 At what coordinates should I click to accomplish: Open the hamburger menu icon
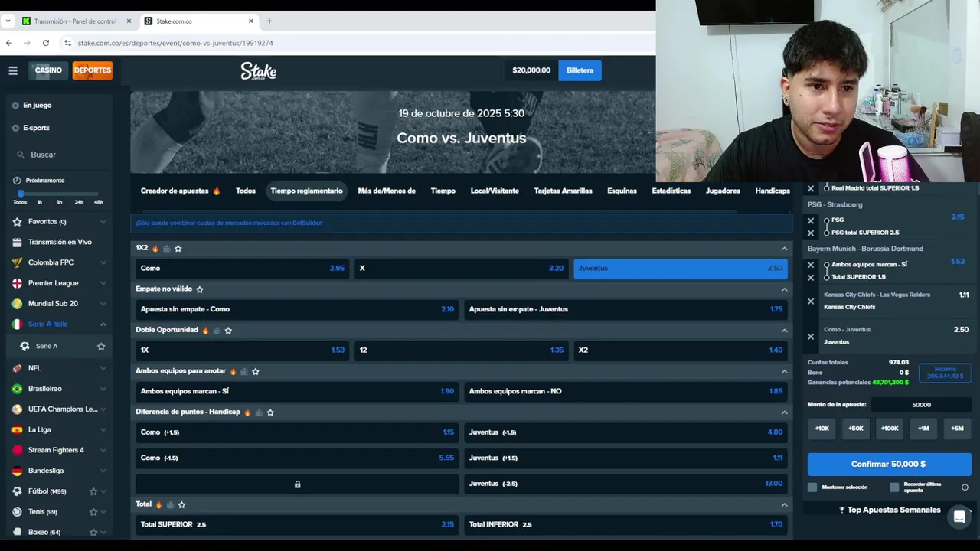pyautogui.click(x=13, y=70)
